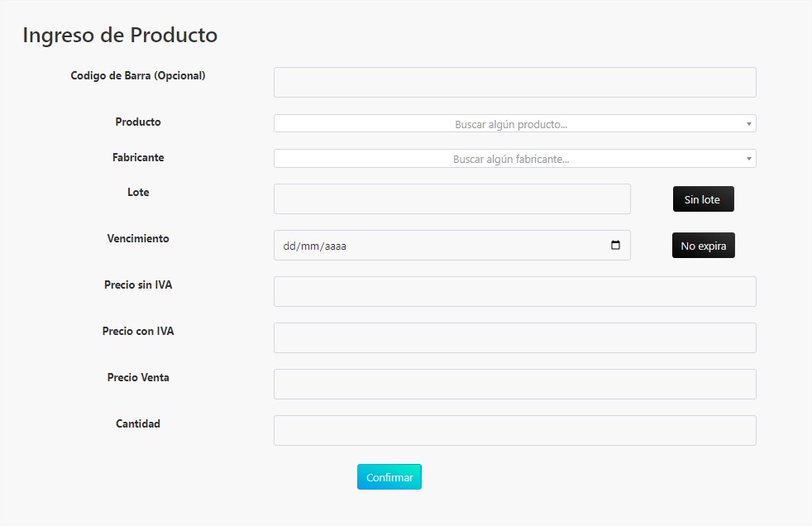Click the Lote label
The image size is (812, 526).
(x=138, y=192)
